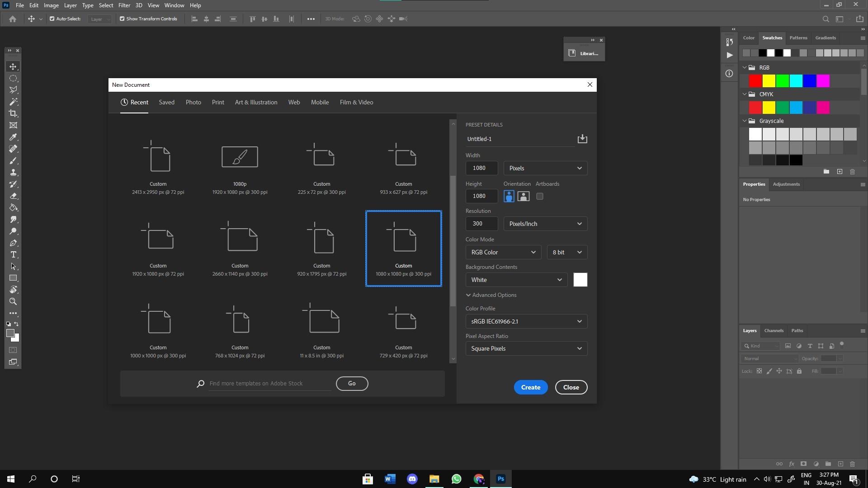
Task: Select the Healing Brush tool
Action: [13, 149]
